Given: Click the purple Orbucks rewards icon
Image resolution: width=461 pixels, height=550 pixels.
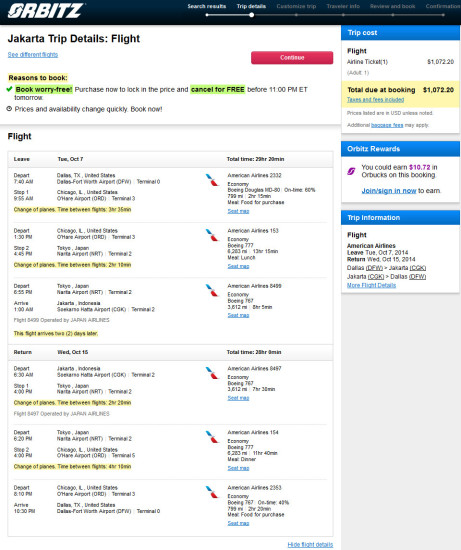Looking at the screenshot, I should 351,171.
